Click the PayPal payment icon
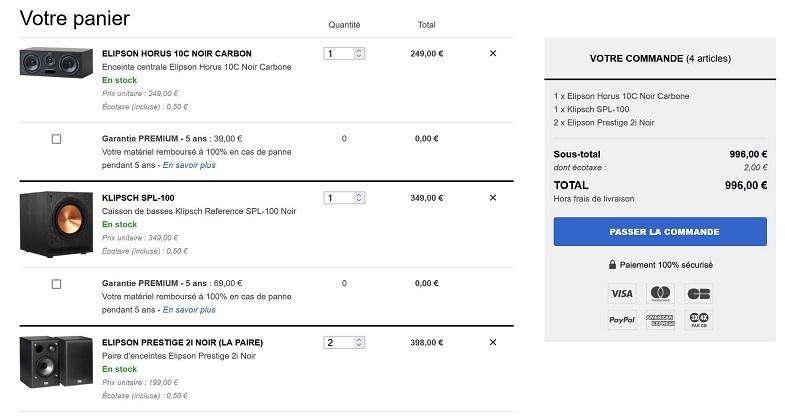This screenshot has height=420, width=785. (622, 321)
